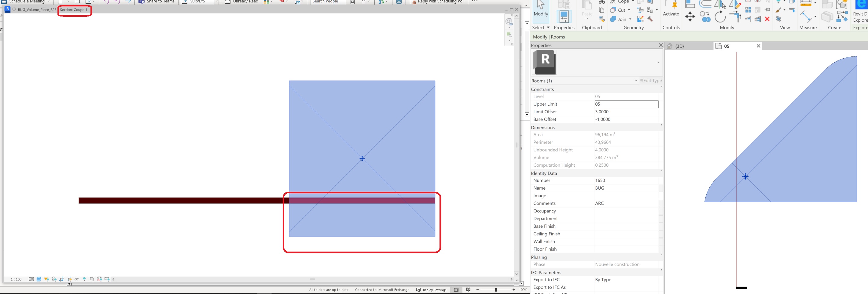
Task: Open the Join tool dropdown arrow
Action: coord(630,19)
